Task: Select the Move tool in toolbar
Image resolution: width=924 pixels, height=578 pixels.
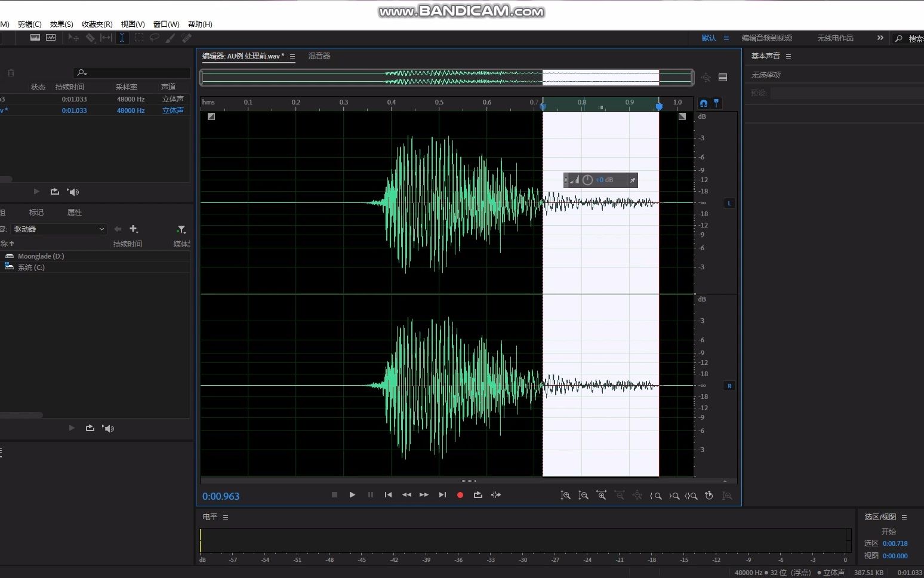Action: tap(73, 38)
